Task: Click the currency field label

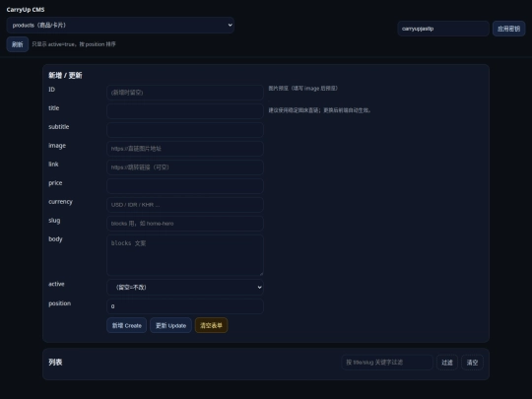Action: [x=60, y=202]
